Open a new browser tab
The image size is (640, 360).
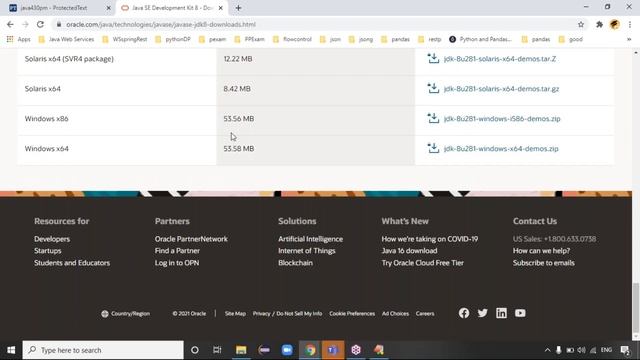point(238,8)
